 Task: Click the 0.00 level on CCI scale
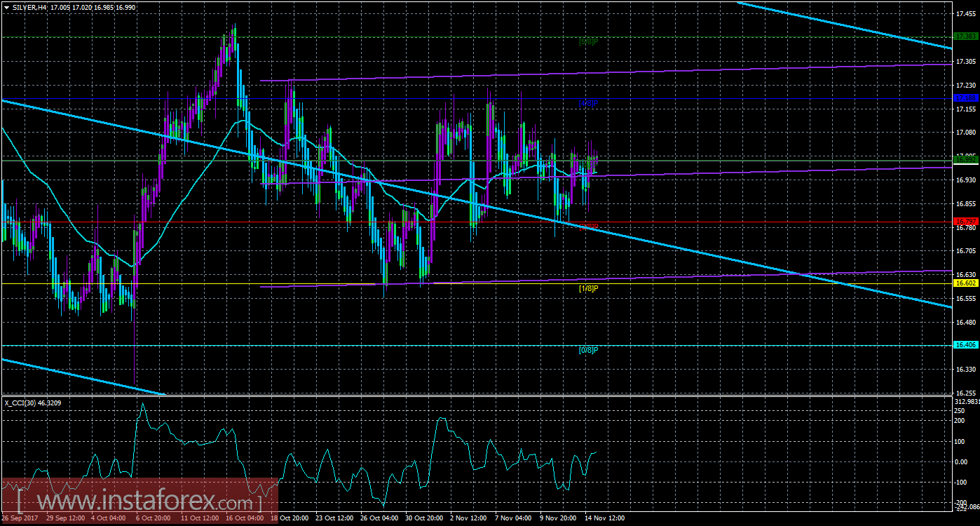click(962, 461)
